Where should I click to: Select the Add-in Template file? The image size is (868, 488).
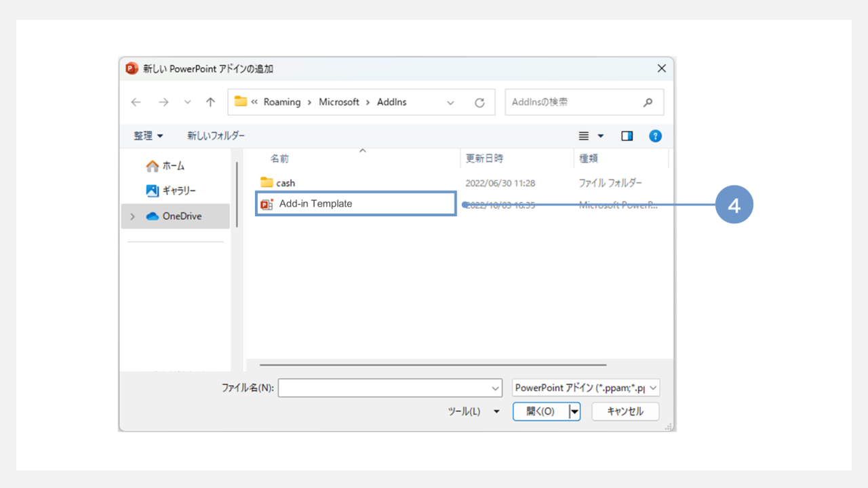pos(355,203)
